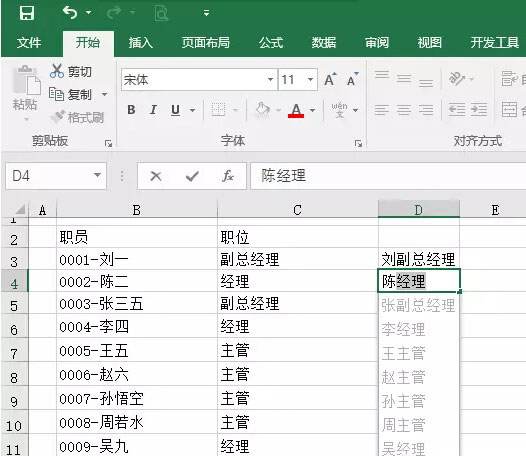Click the Center align icon
Viewport: 526px width, 456px height.
tap(404, 110)
